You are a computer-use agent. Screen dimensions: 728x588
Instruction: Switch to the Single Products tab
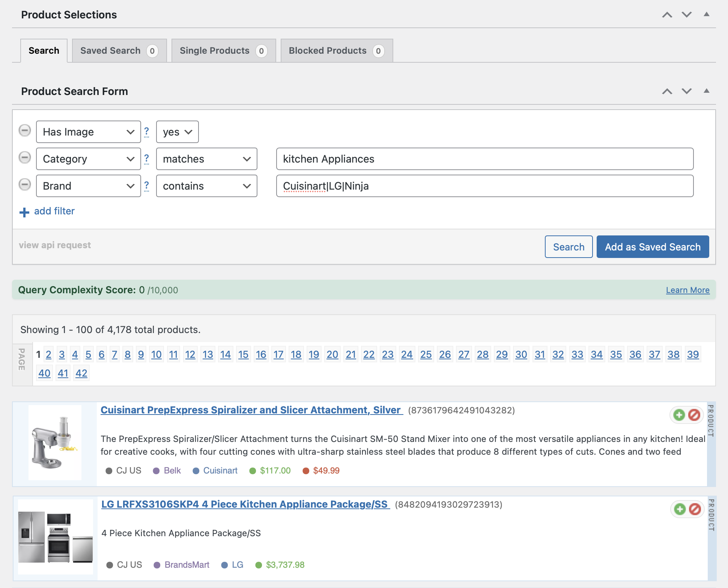pos(224,51)
